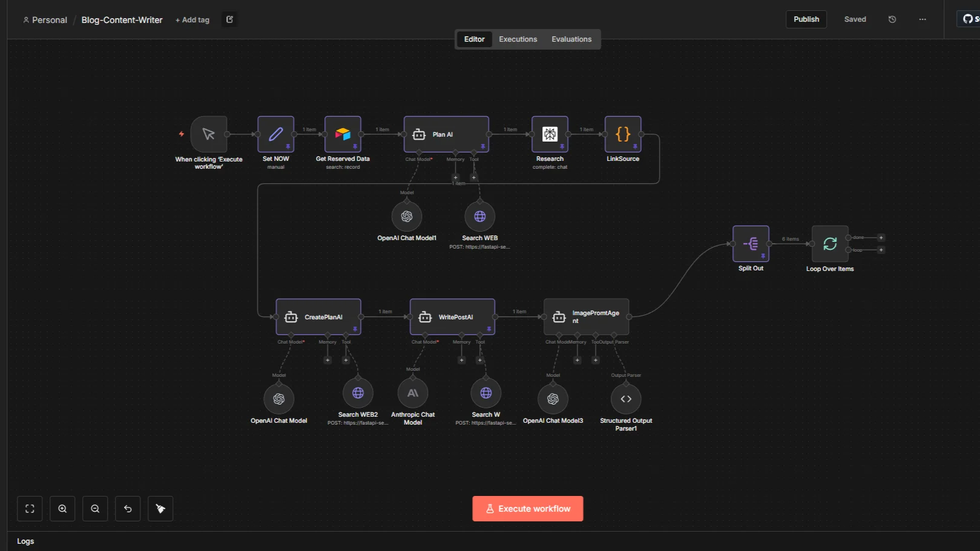Click the zoom out canvas button
This screenshot has width=980, height=551.
[x=95, y=509]
